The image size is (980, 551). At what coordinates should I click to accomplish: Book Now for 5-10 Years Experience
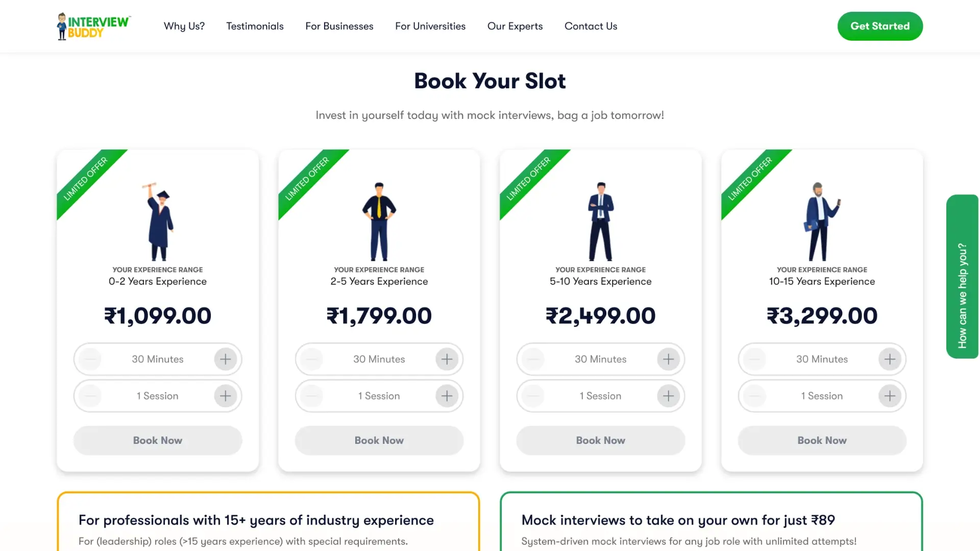click(600, 440)
